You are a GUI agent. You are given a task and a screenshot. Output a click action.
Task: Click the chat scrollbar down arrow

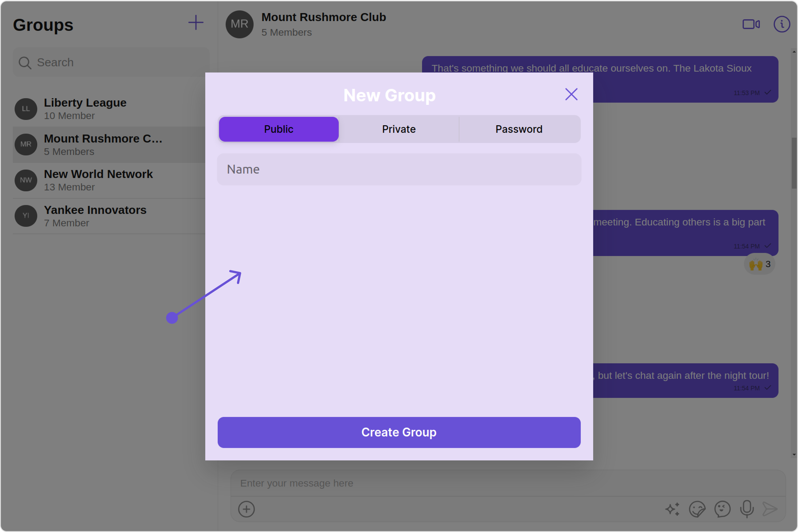794,455
